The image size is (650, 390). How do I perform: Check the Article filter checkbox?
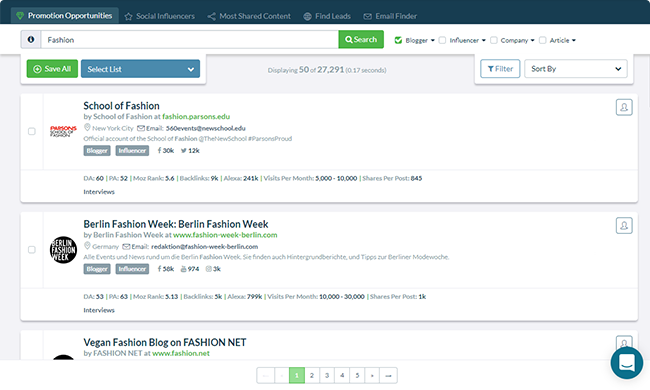coord(543,40)
